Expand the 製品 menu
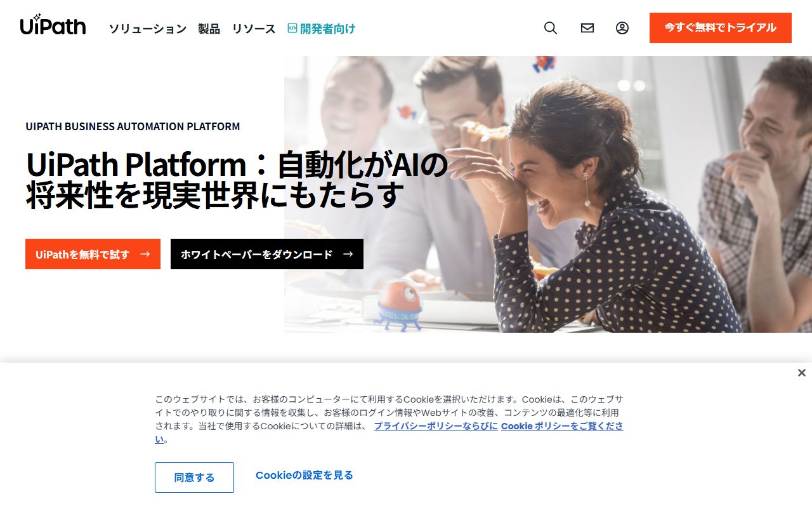The image size is (812, 508). (209, 29)
